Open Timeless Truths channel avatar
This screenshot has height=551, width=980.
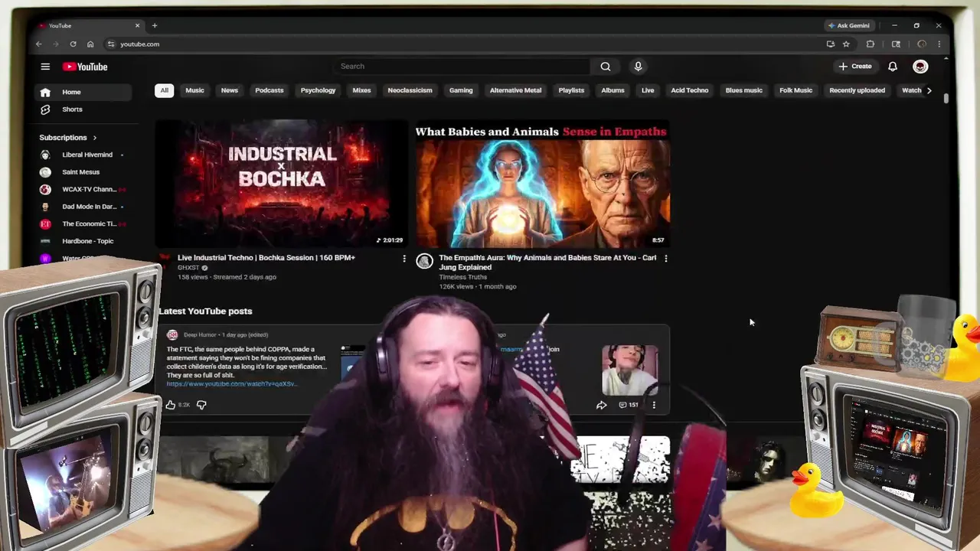point(424,262)
